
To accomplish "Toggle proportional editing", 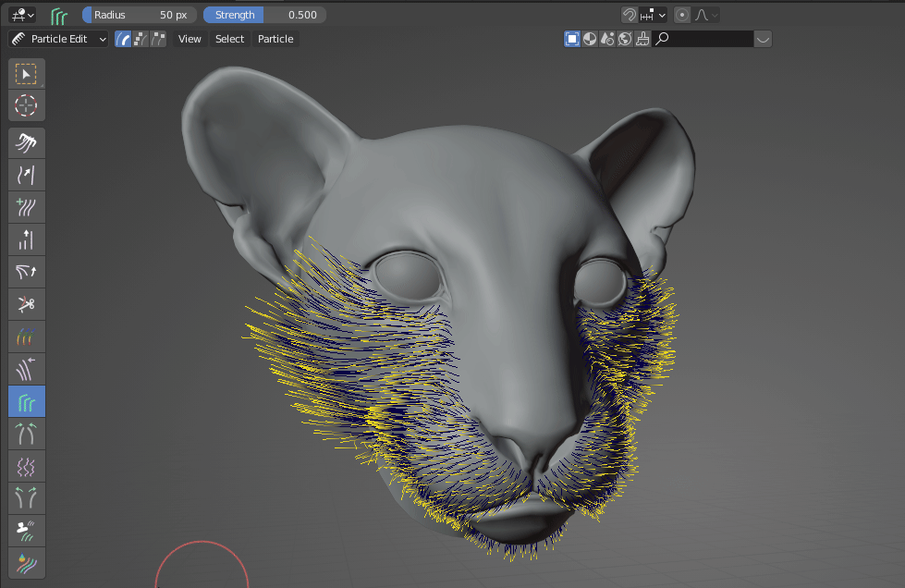I will click(681, 15).
